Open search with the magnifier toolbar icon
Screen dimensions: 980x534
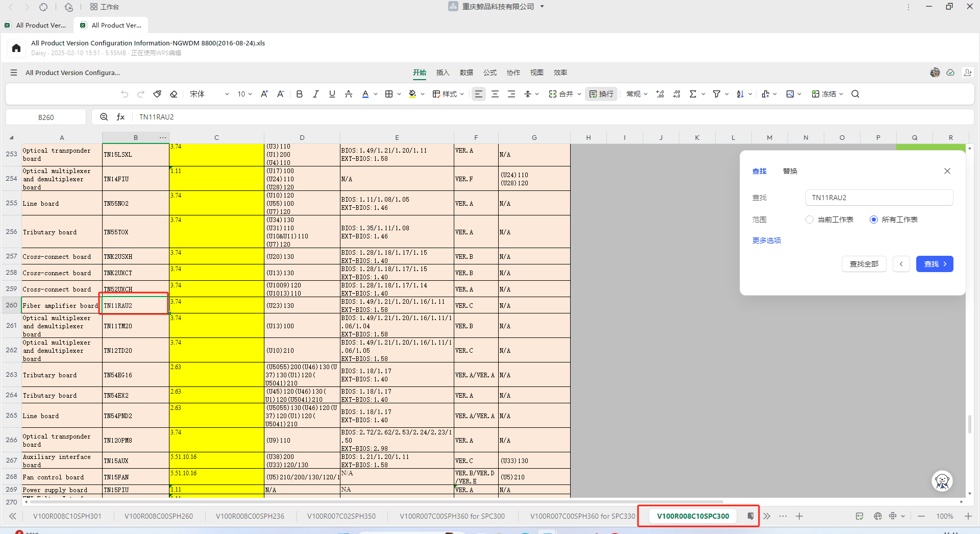coord(855,94)
